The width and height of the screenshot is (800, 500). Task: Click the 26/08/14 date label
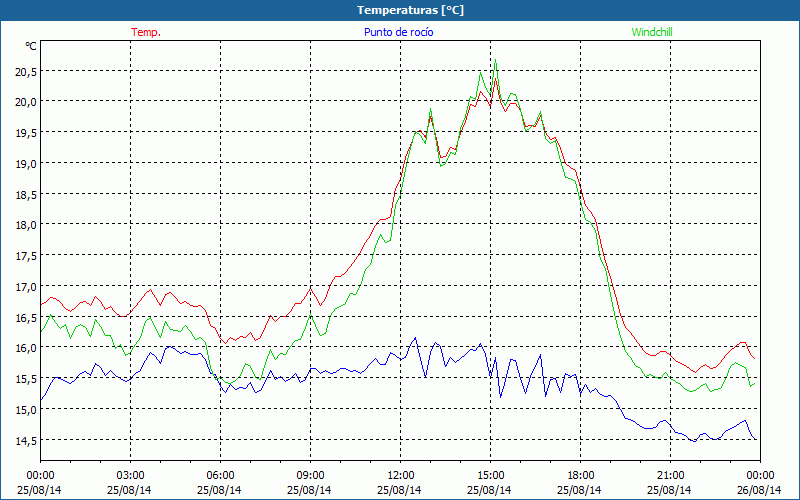pyautogui.click(x=759, y=490)
